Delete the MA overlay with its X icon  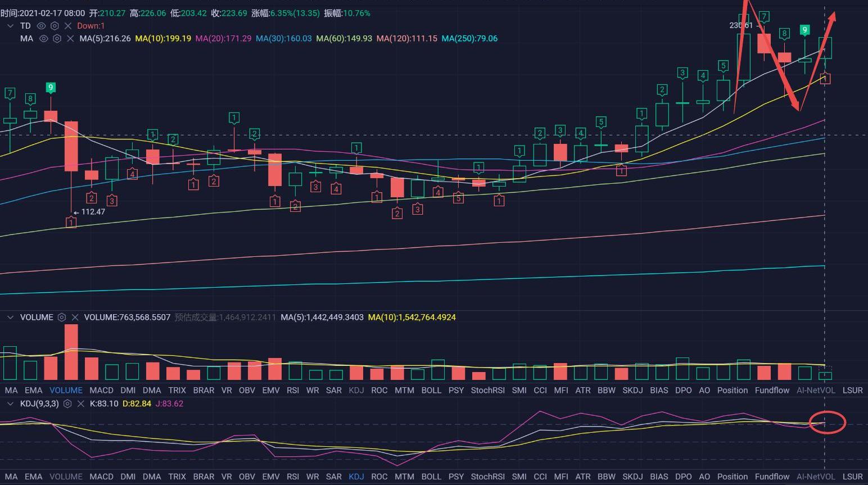click(x=70, y=39)
